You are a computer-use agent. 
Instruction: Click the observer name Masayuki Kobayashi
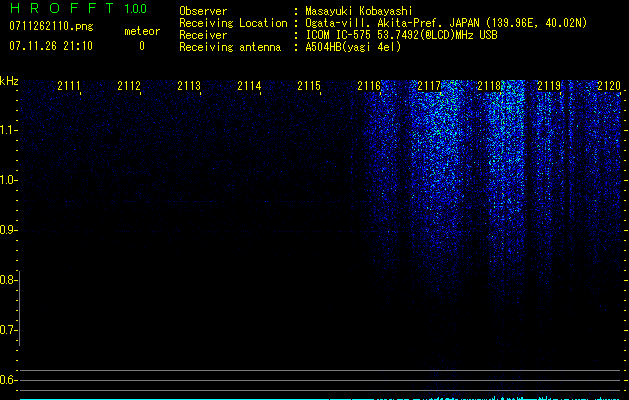pos(359,11)
